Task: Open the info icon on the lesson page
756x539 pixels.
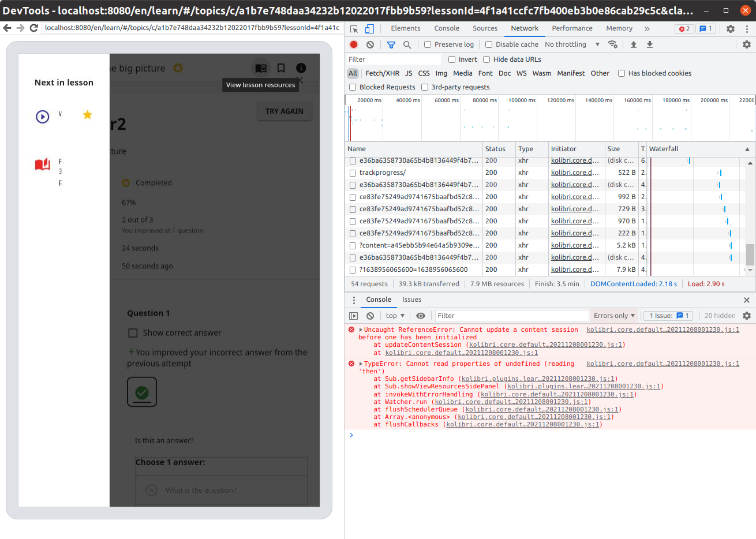Action: tap(300, 68)
